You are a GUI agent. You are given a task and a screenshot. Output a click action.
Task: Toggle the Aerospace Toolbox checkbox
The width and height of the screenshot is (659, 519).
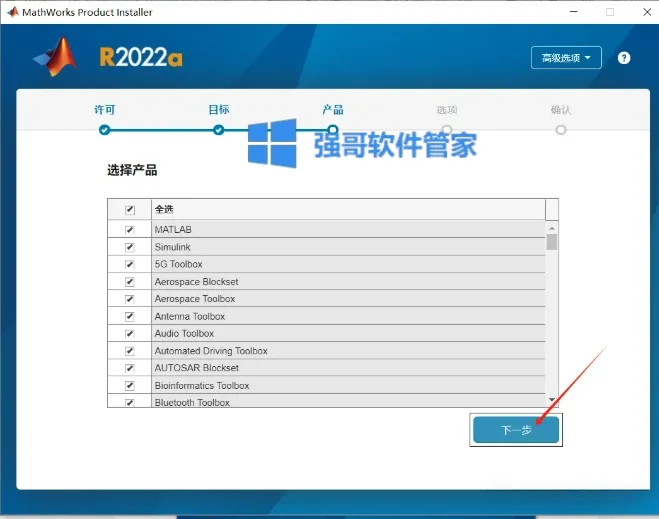tap(130, 299)
